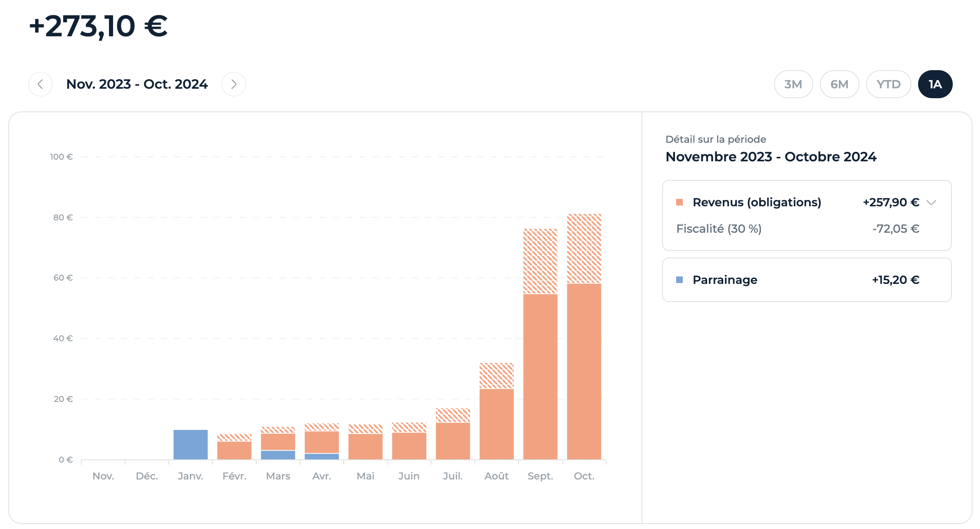Viewport: 980px width, 529px height.
Task: Expand the Revenus (obligations) details chevron
Action: [x=931, y=203]
